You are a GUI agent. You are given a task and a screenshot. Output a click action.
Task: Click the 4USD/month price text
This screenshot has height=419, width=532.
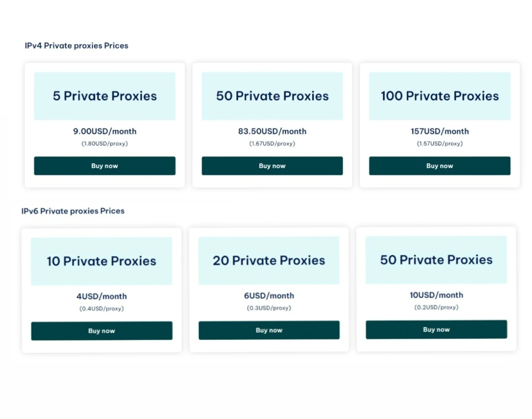click(x=102, y=296)
